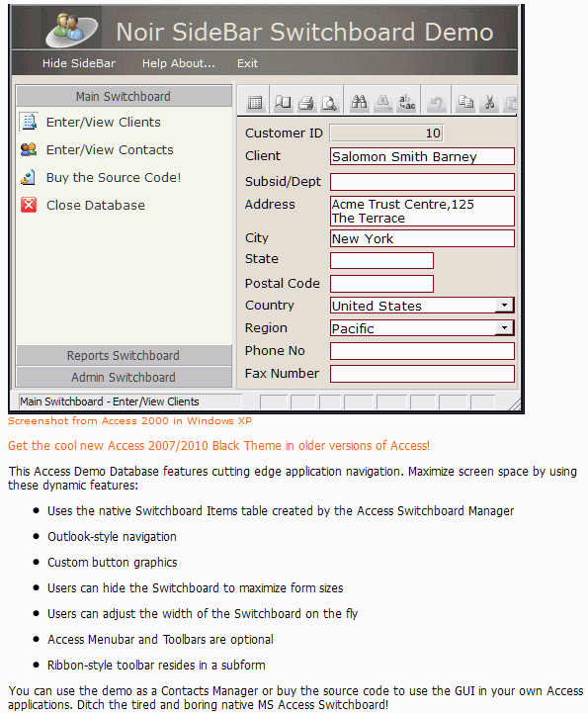Click Buy the Source Code! link

[x=114, y=177]
